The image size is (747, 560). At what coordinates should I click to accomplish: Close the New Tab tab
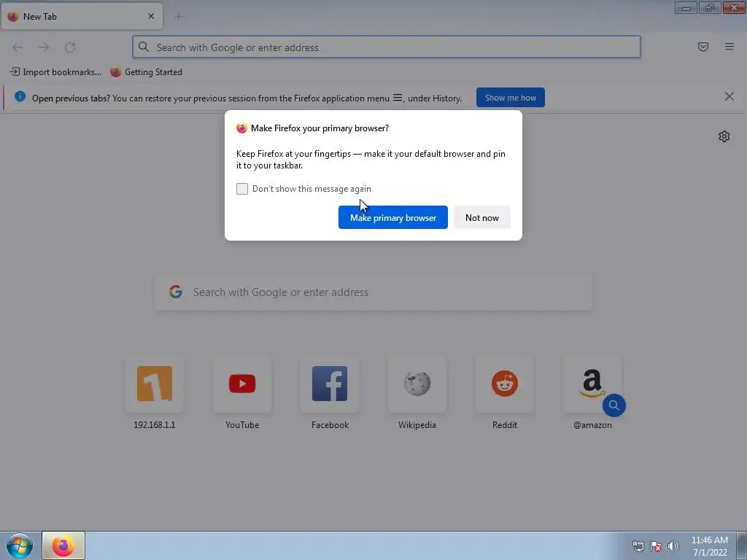pos(151,16)
